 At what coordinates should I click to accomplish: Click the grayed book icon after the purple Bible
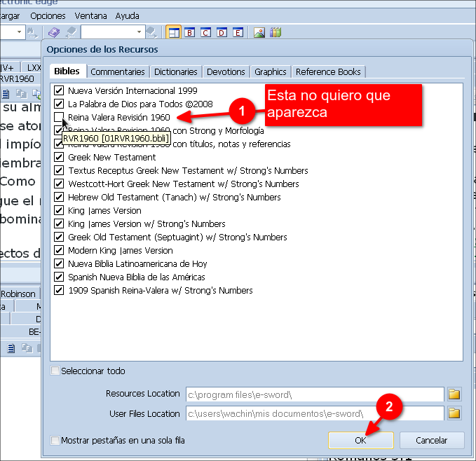[71, 32]
